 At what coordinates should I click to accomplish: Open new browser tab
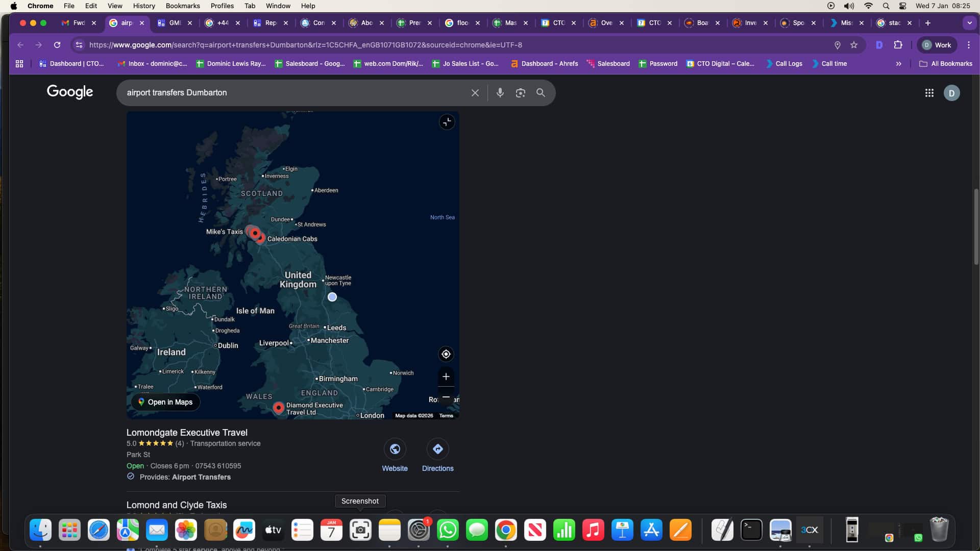pyautogui.click(x=928, y=23)
